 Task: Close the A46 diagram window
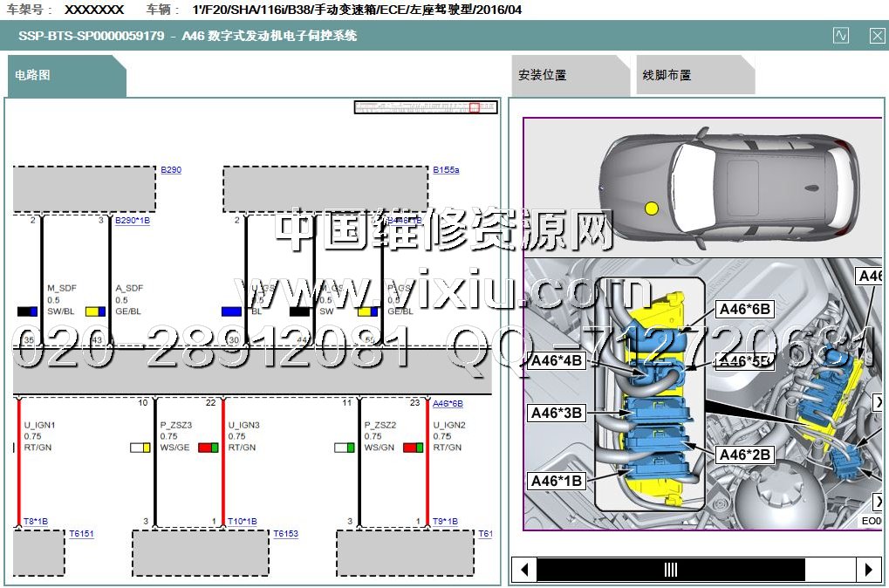pos(877,36)
